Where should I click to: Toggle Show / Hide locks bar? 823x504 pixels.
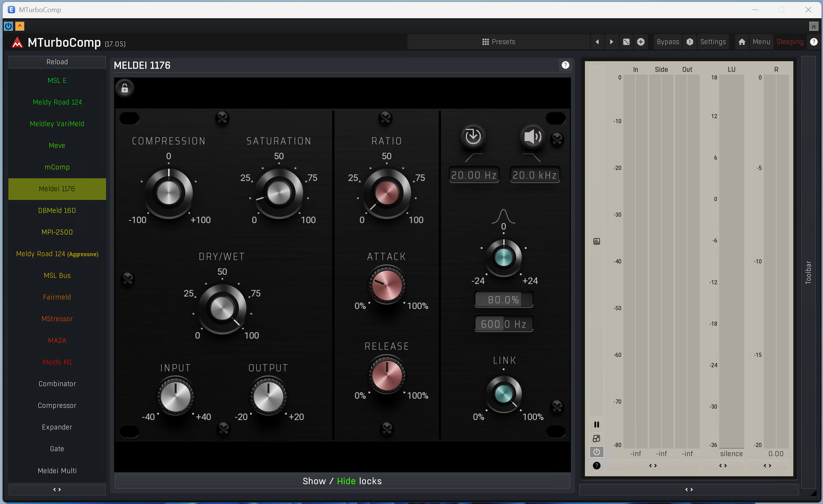(342, 481)
